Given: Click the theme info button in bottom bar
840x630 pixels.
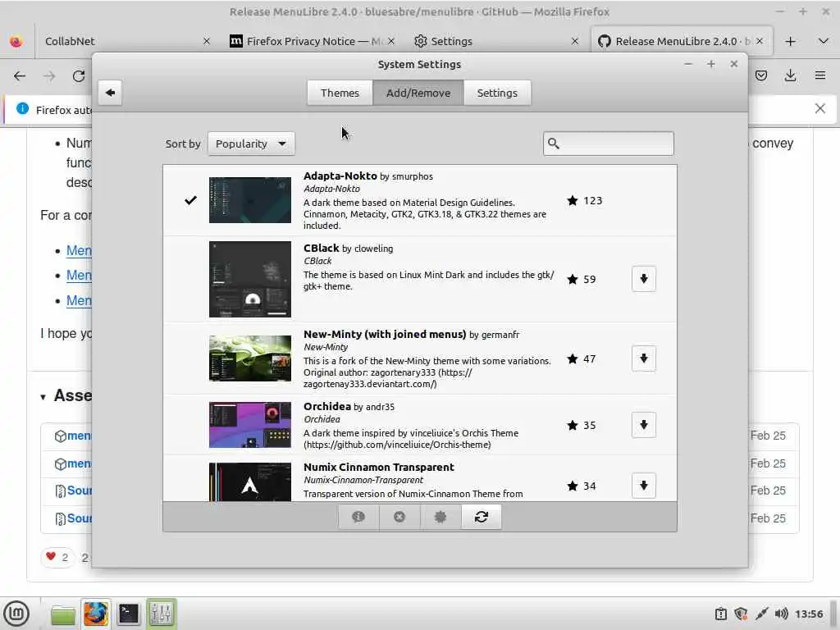Looking at the screenshot, I should [x=358, y=517].
